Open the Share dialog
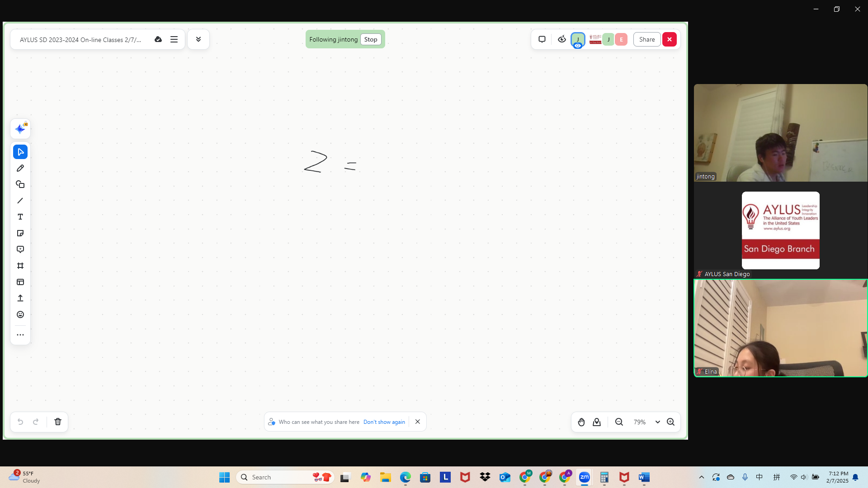This screenshot has height=488, width=868. (647, 39)
